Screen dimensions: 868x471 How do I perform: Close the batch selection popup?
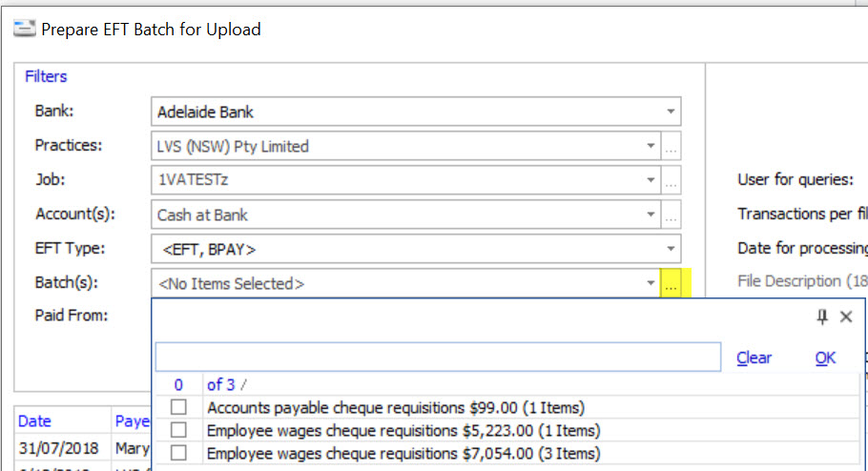(845, 317)
